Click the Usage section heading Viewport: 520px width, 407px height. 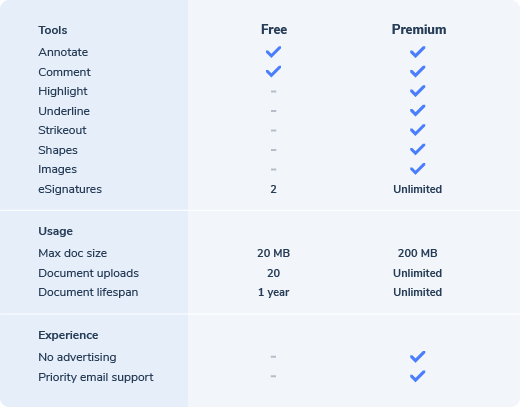(x=55, y=231)
